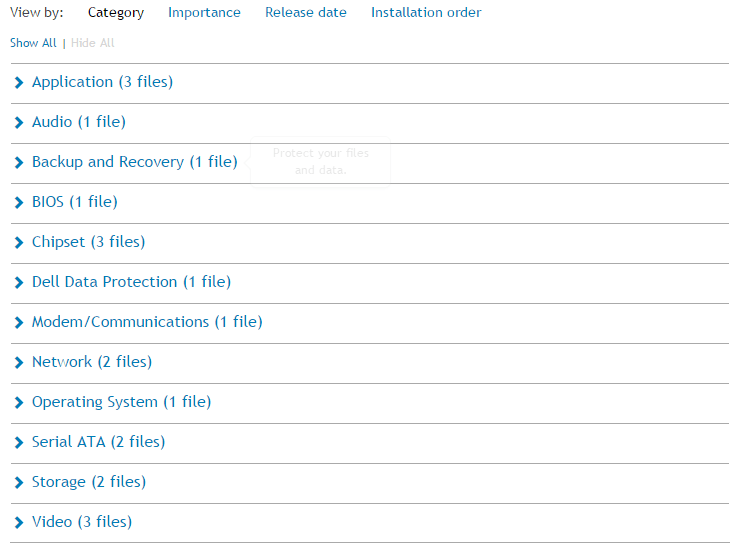
Task: Click the Modem/Communications arrow icon
Action: 19,323
